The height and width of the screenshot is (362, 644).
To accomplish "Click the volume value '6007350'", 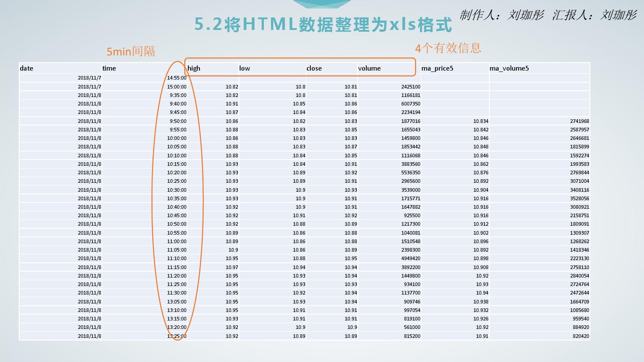I will pos(411,104).
